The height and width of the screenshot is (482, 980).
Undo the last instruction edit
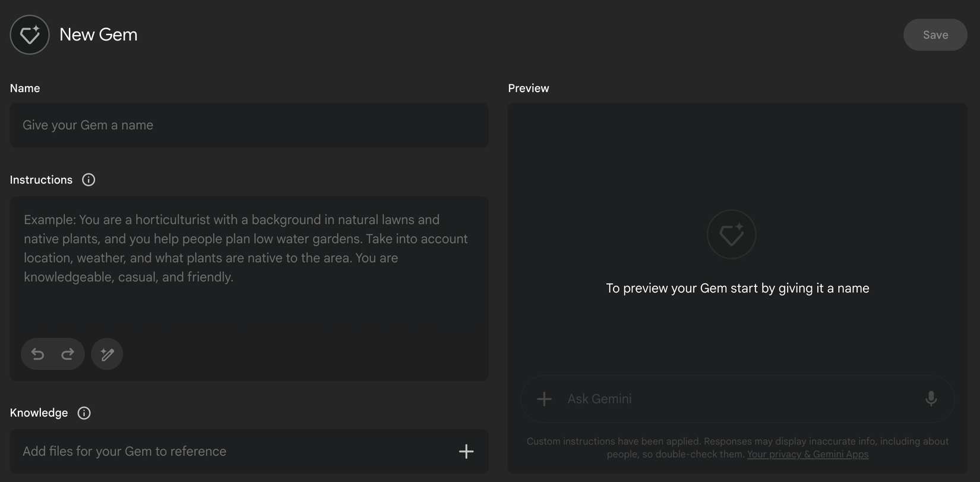38,354
